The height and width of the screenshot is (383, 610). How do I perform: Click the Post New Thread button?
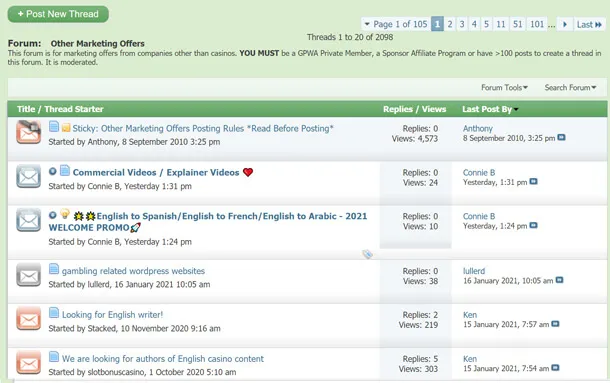tap(58, 14)
